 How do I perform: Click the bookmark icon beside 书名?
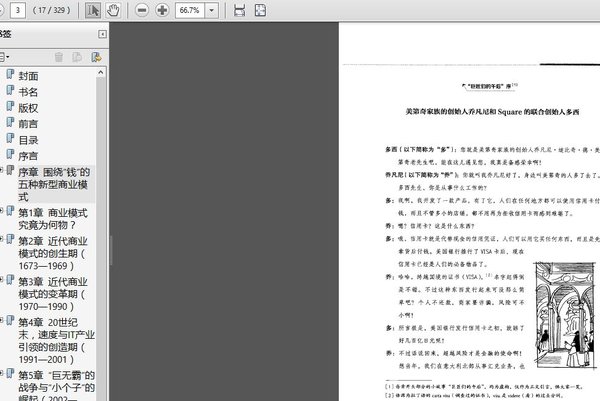pyautogui.click(x=10, y=91)
